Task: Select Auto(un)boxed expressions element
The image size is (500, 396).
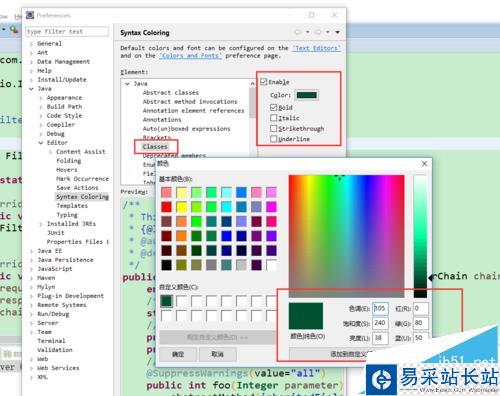Action: click(186, 128)
